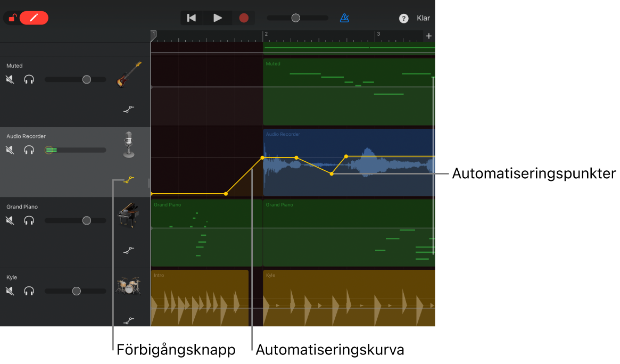Viewport: 620px width, 364px height.
Task: Go to beginning with rewind button
Action: pyautogui.click(x=192, y=18)
